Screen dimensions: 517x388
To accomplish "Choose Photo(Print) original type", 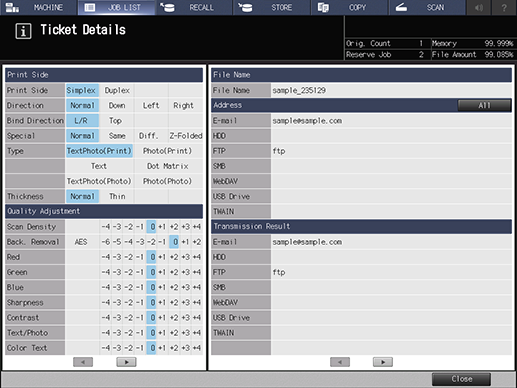I will [168, 151].
